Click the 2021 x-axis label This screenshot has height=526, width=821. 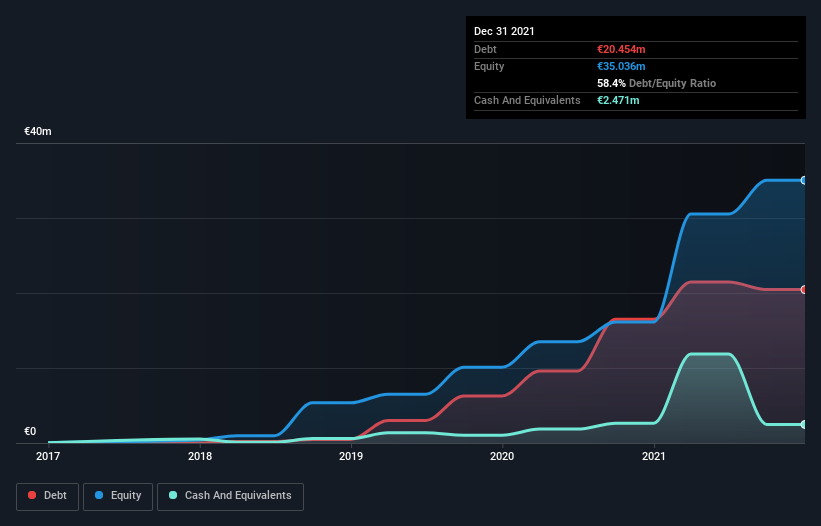653,456
